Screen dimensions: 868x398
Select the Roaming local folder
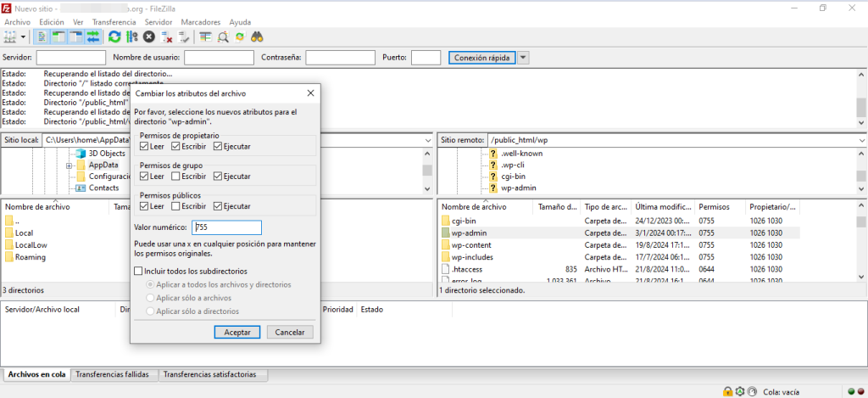[x=31, y=257]
